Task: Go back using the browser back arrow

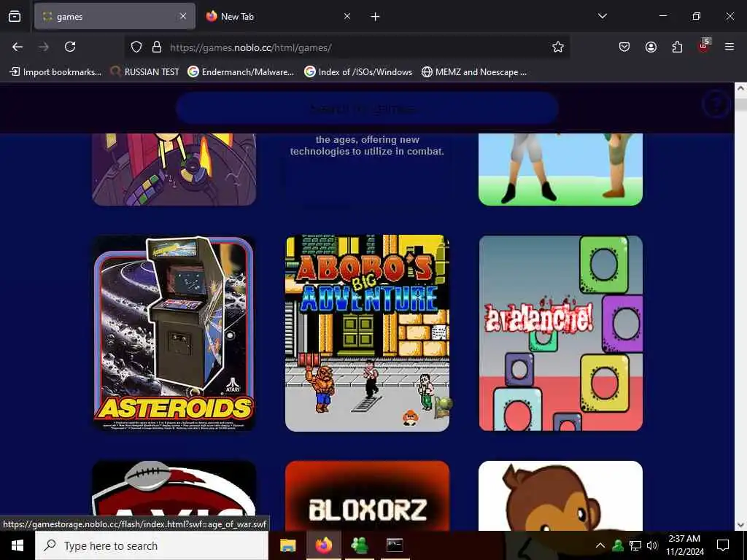Action: tap(18, 47)
